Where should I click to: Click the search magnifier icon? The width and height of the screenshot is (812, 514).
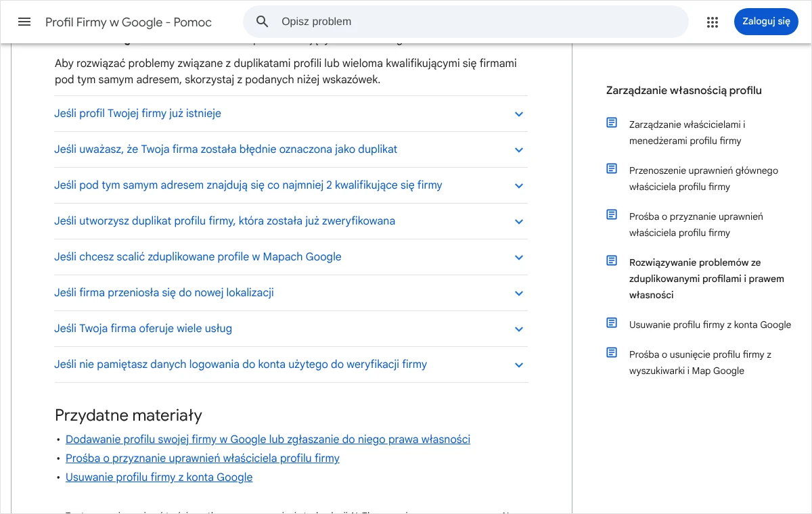click(263, 22)
